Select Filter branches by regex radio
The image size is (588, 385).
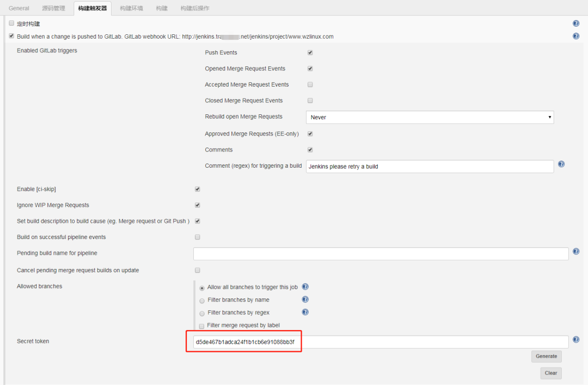pyautogui.click(x=202, y=314)
